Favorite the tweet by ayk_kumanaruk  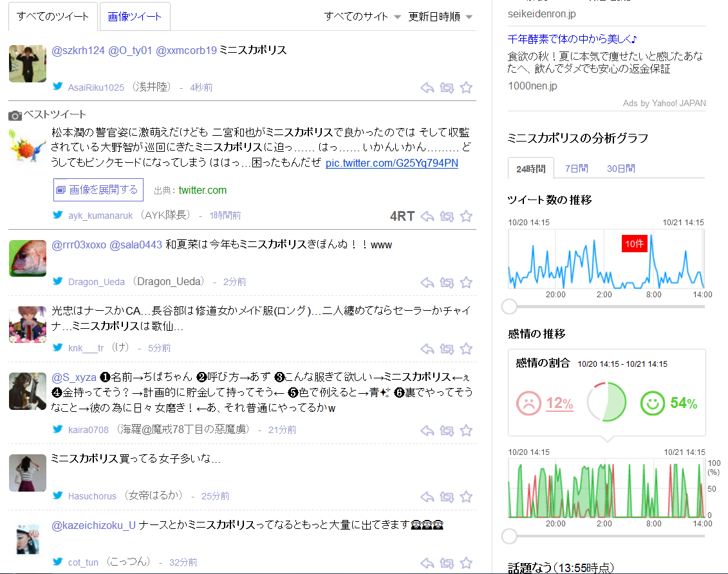click(467, 216)
